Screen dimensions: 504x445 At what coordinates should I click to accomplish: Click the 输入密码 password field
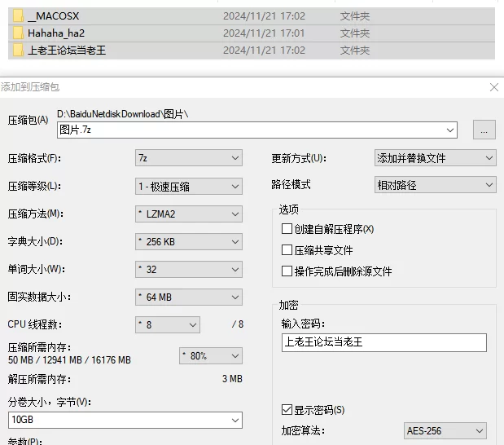(x=383, y=342)
